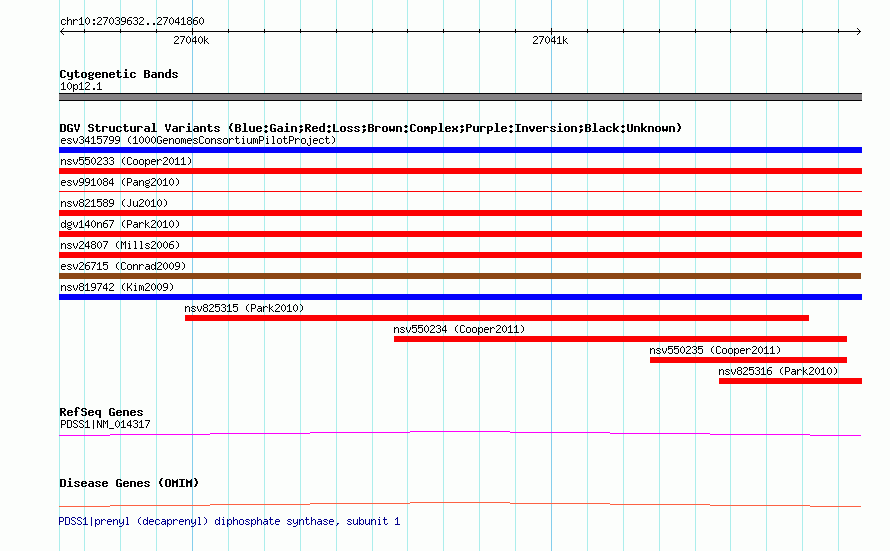Click the RefSeq Genes track title
The height and width of the screenshot is (551, 890).
101,412
